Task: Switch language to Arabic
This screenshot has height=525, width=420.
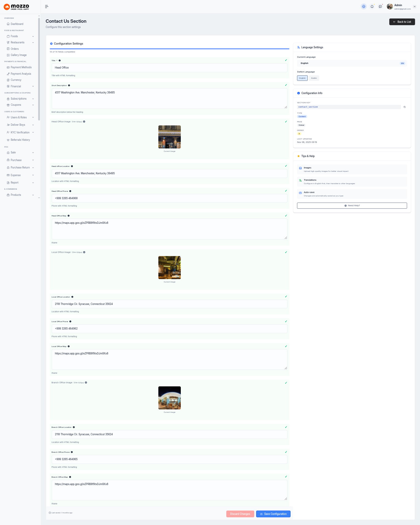Action: 314,78
